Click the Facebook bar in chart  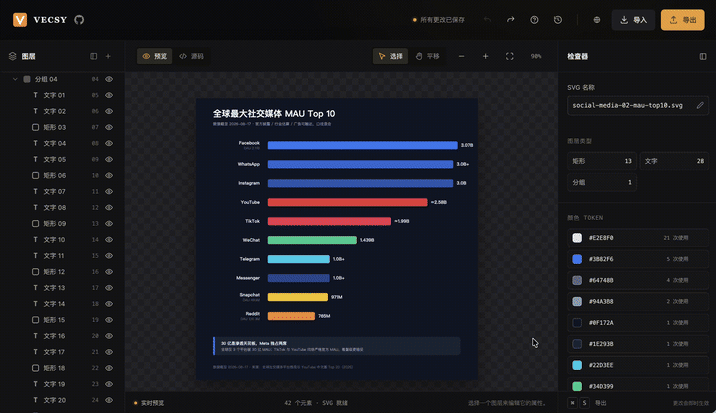(363, 145)
